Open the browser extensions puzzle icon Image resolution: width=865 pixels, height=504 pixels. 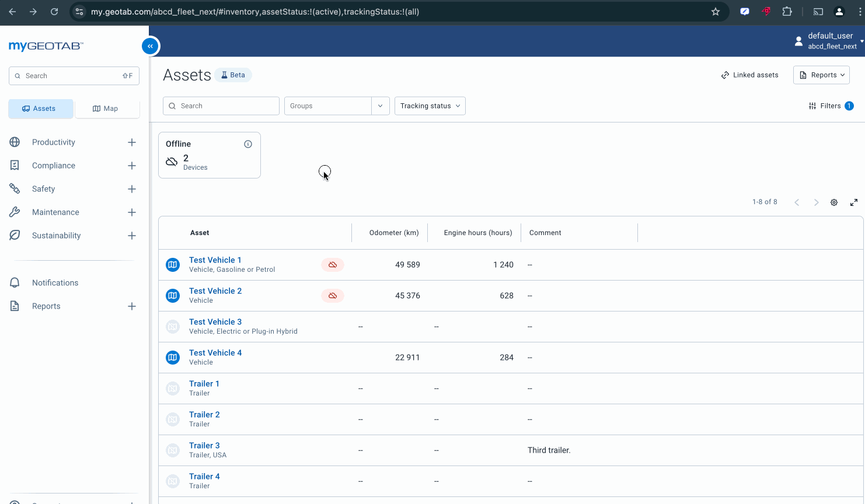[x=787, y=11]
